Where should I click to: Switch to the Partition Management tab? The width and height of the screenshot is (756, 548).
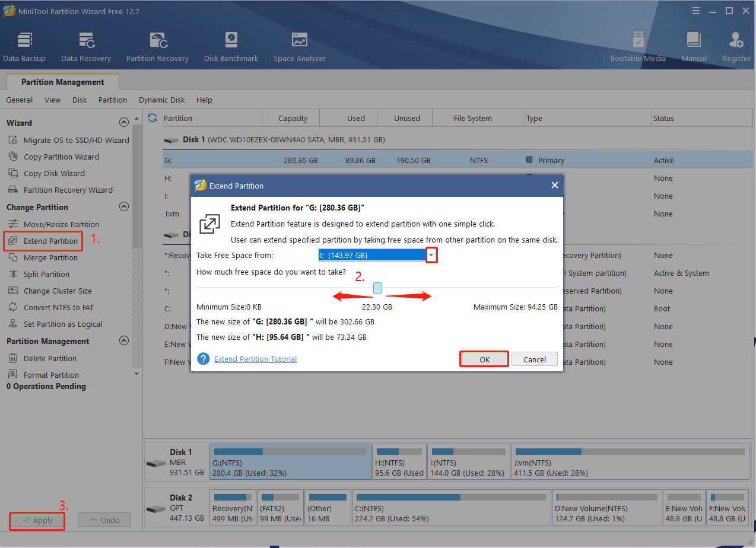coord(62,82)
